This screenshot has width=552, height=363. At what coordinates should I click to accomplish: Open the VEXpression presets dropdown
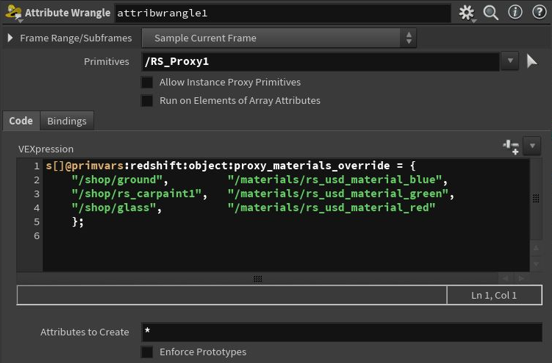[x=532, y=146]
